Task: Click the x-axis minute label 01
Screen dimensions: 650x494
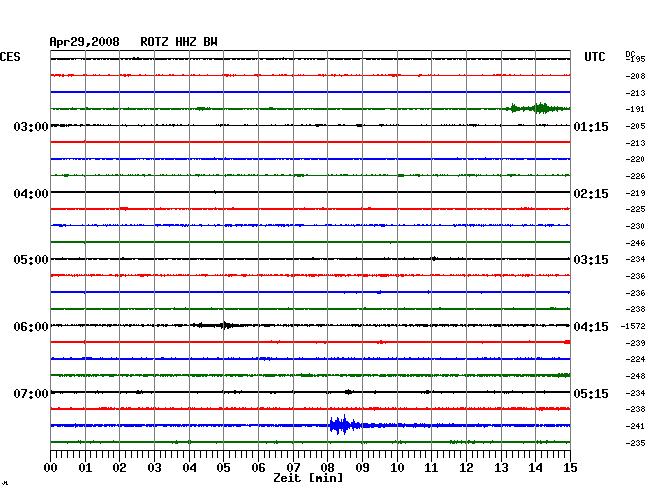Action: tap(85, 468)
